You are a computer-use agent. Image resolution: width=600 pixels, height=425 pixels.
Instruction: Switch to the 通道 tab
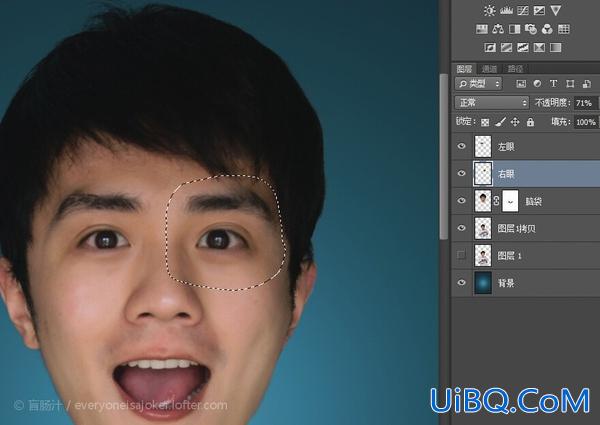(x=489, y=69)
